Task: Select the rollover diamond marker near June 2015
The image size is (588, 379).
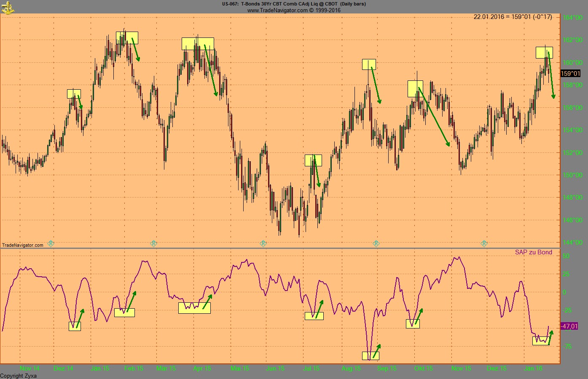Action: 263,243
